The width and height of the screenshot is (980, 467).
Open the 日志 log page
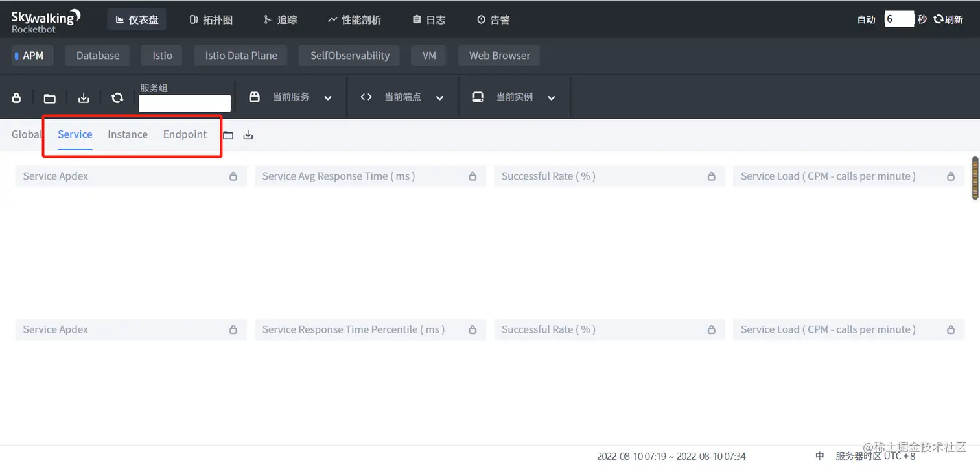tap(429, 19)
